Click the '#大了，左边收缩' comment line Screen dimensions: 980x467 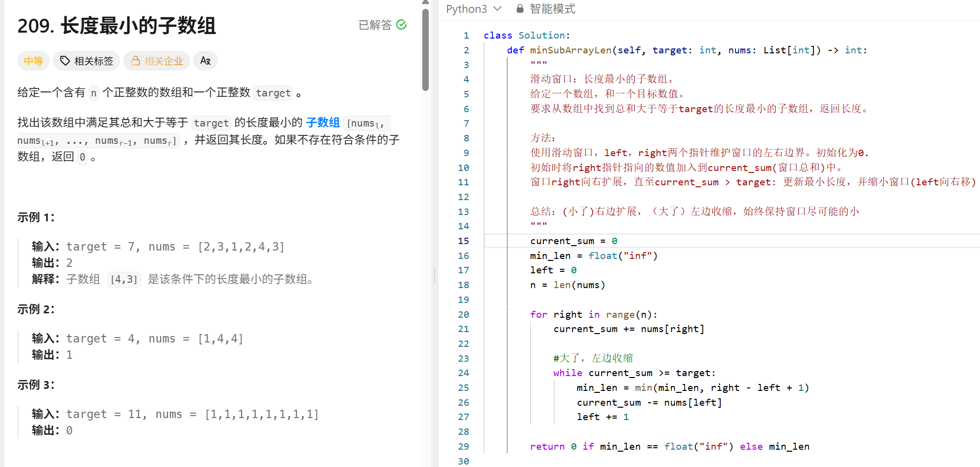593,358
